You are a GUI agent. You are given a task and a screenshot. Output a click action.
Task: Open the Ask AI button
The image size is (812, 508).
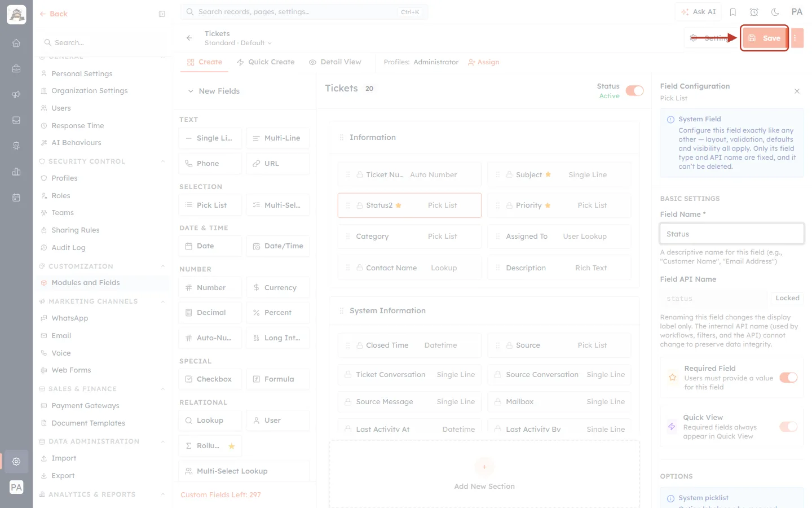699,12
